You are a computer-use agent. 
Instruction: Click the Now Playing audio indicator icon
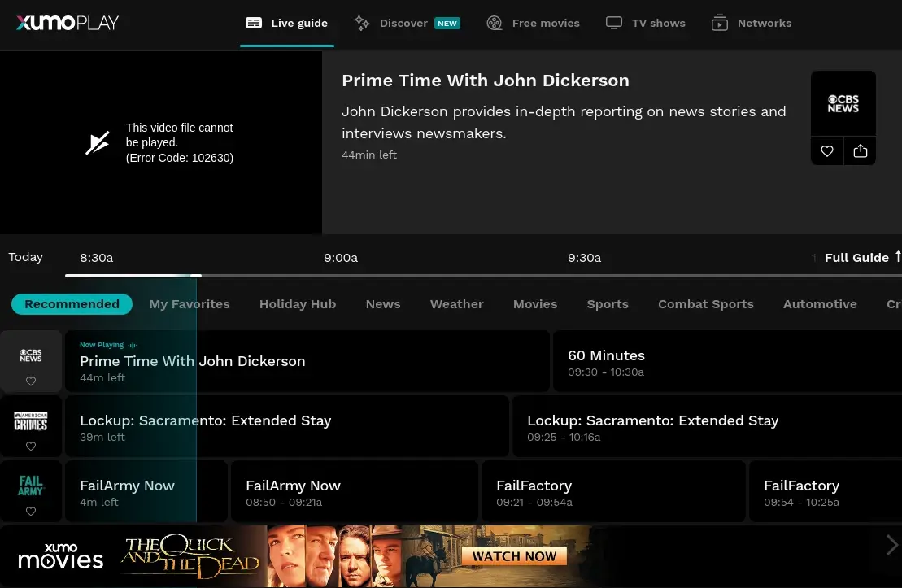(x=133, y=345)
